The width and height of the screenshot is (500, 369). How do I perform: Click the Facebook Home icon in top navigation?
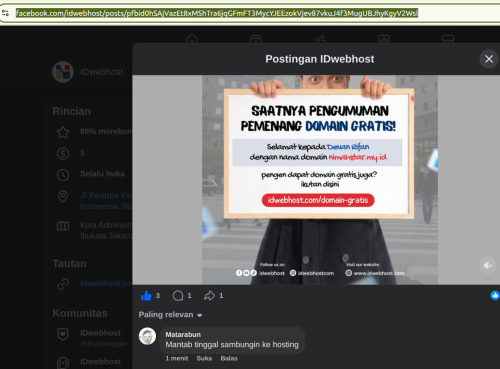point(192,39)
